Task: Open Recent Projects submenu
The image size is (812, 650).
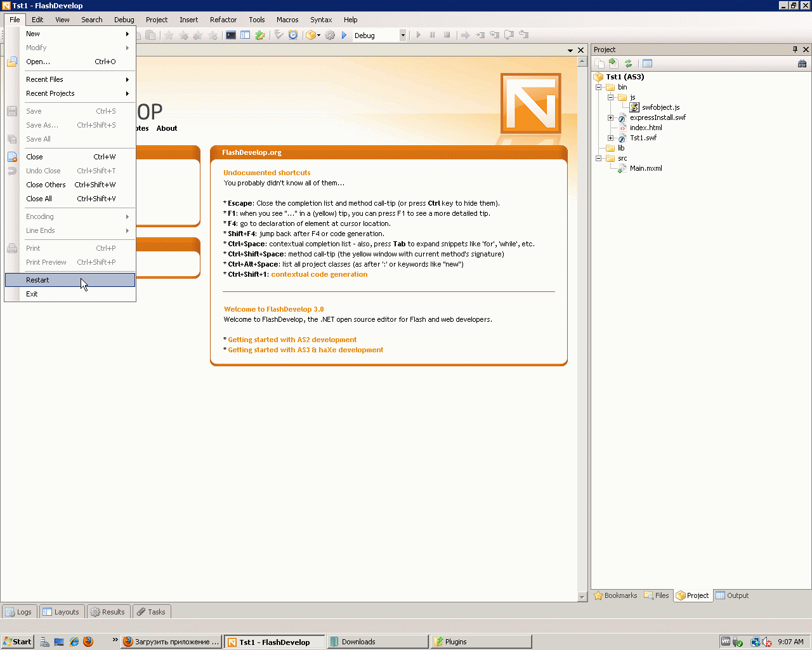Action: pos(70,93)
